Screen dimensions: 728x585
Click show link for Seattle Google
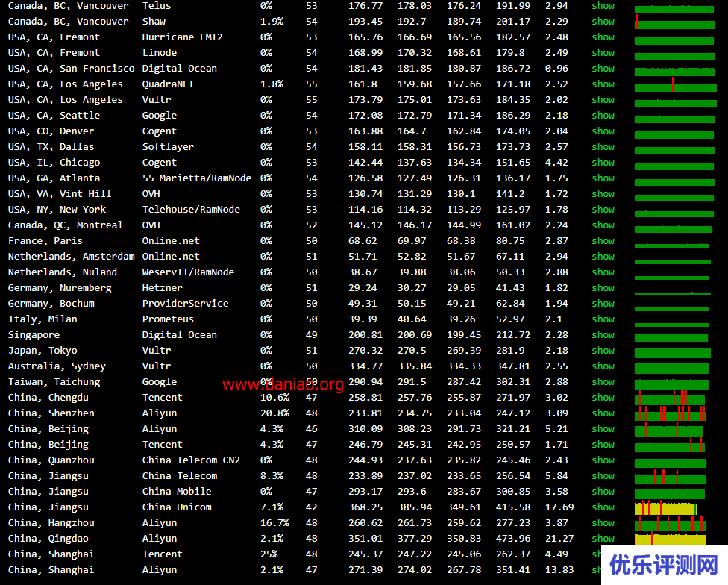[603, 116]
